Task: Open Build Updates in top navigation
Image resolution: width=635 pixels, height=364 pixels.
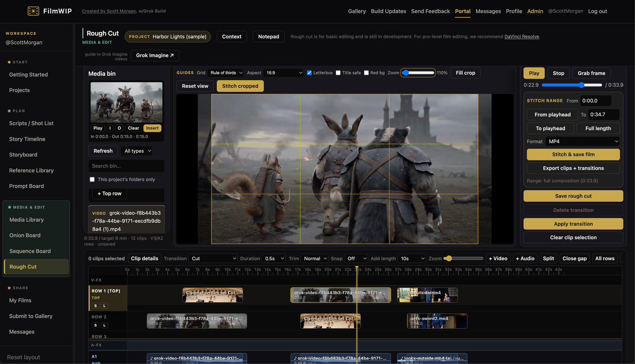Action: [388, 11]
